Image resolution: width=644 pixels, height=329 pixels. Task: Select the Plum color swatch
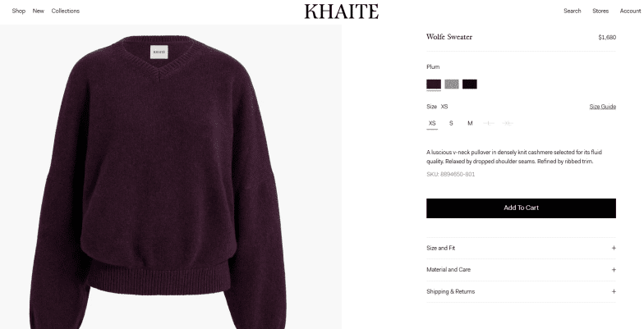click(434, 84)
